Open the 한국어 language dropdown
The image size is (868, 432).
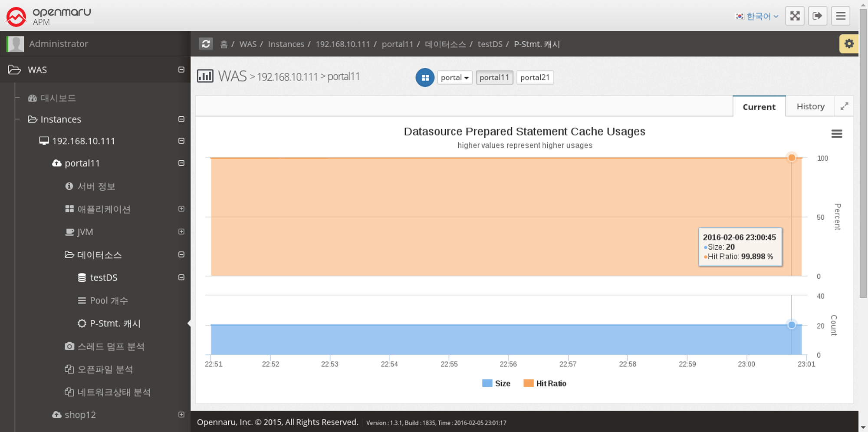(757, 16)
